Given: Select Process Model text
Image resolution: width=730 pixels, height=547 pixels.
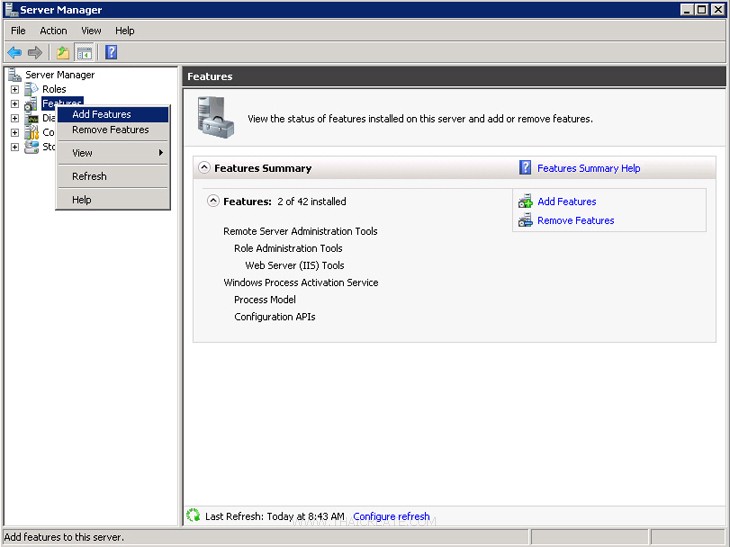Looking at the screenshot, I should point(265,299).
